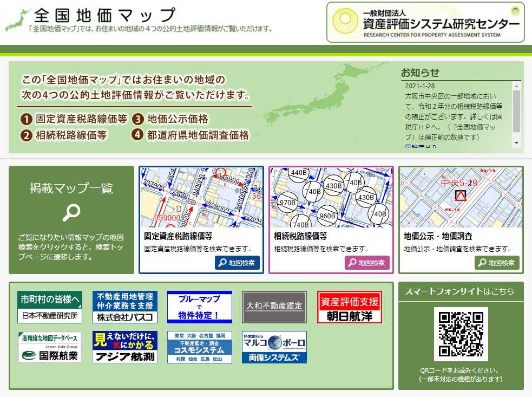Screen dimensions: 532x397
Task: Open the 相続税路線価等 地図検索 button
Action: pyautogui.click(x=367, y=263)
